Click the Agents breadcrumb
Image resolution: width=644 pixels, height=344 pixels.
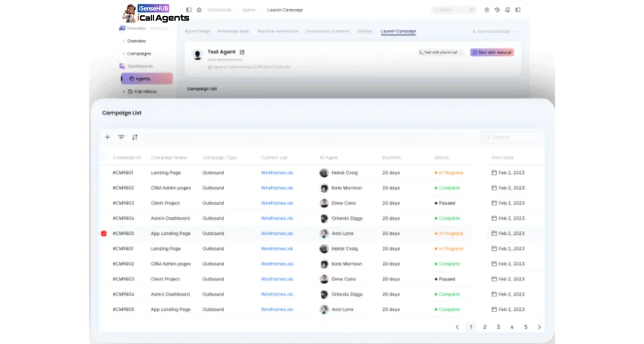click(249, 10)
